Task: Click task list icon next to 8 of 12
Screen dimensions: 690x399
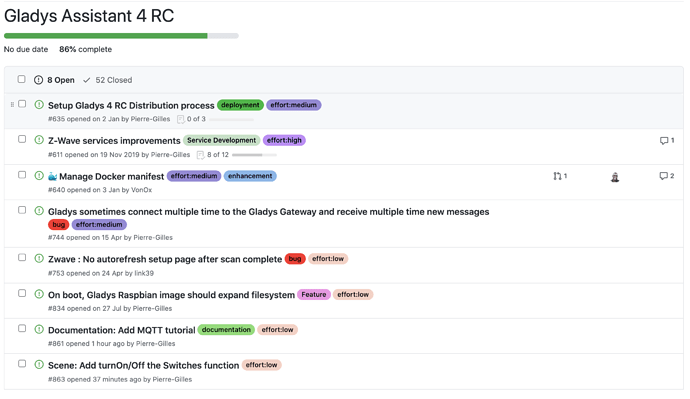Action: 201,155
